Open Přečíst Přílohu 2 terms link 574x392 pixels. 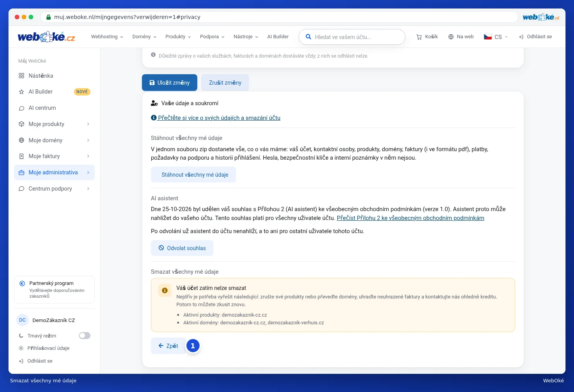pyautogui.click(x=410, y=218)
